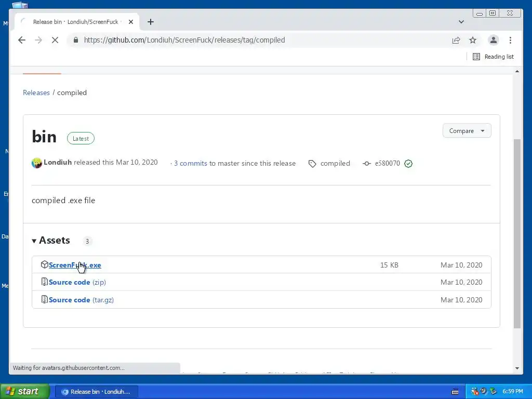Viewport: 532px width, 399px height.
Task: Click the forward navigation arrow
Action: click(x=38, y=40)
